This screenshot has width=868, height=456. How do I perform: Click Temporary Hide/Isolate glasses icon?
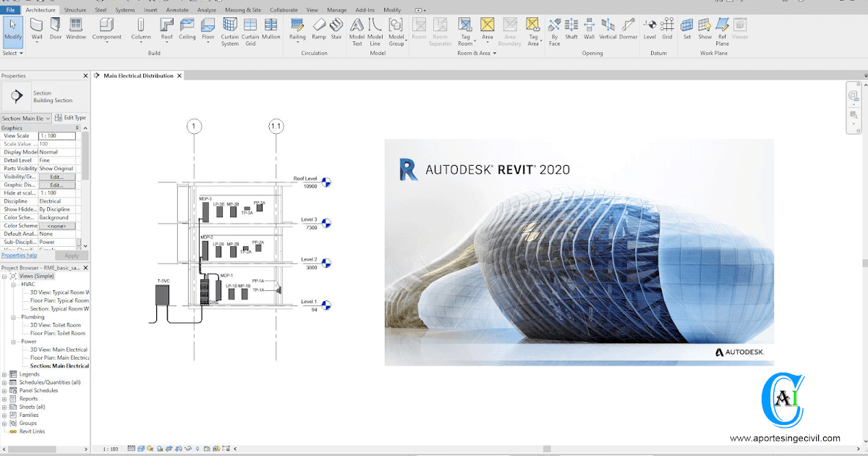188,449
